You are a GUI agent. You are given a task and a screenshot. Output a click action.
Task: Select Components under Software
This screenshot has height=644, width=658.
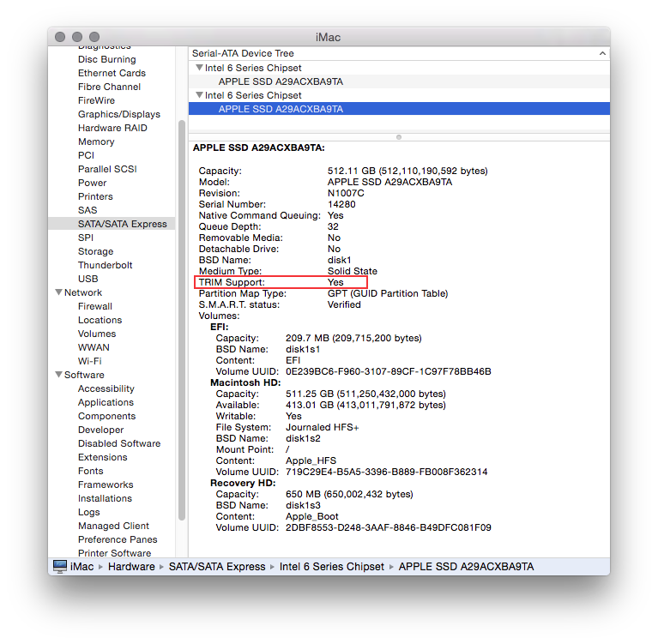[x=106, y=416]
